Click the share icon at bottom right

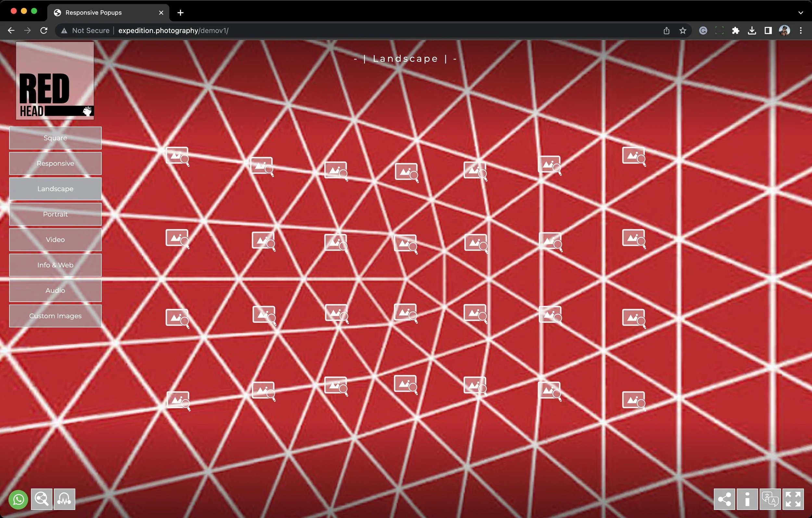coord(724,499)
